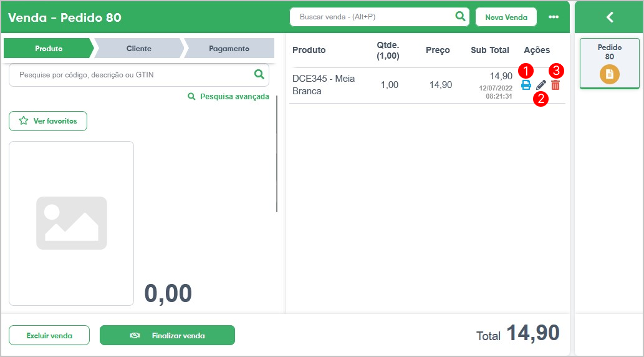Collapse the side panel with the arrow
Screen dimensions: 644x357
pyautogui.click(x=610, y=17)
